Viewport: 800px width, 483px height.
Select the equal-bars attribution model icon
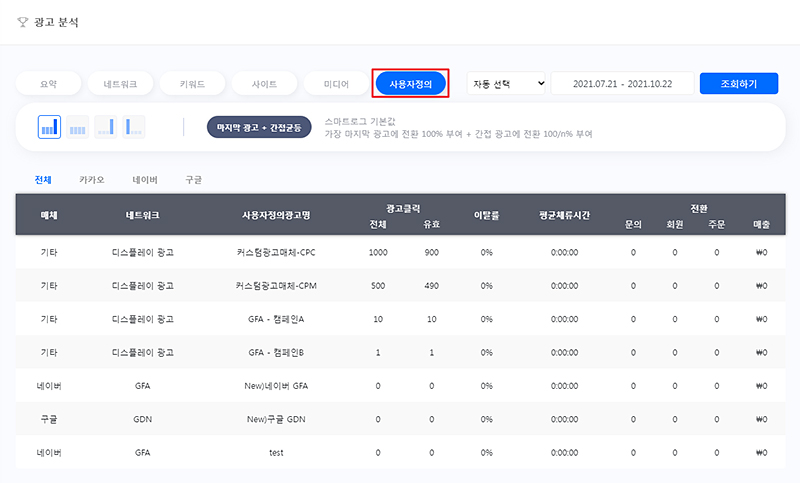pyautogui.click(x=78, y=127)
